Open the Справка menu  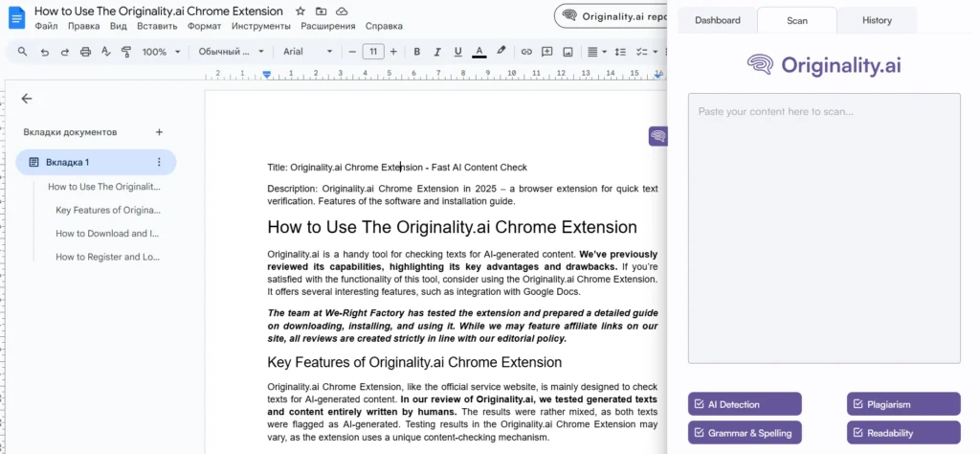(384, 26)
